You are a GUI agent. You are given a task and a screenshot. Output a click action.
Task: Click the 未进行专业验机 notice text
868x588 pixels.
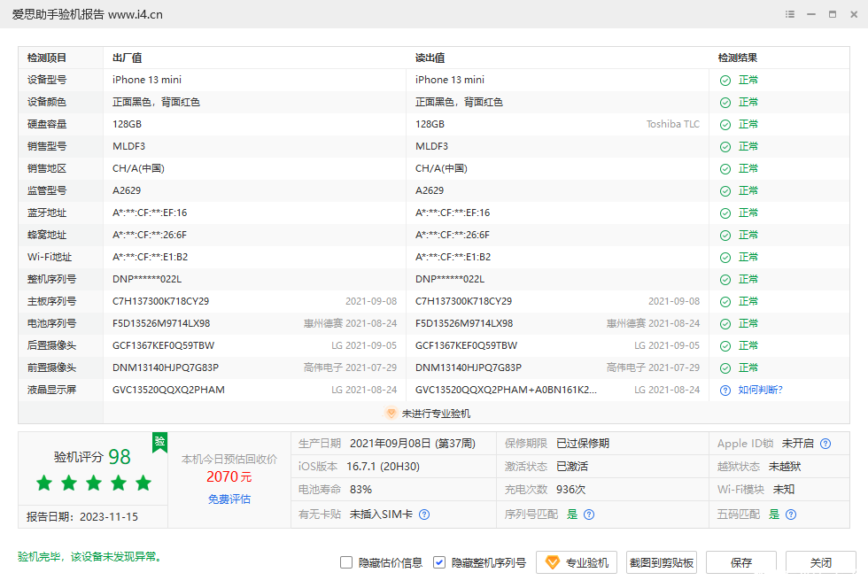[436, 414]
